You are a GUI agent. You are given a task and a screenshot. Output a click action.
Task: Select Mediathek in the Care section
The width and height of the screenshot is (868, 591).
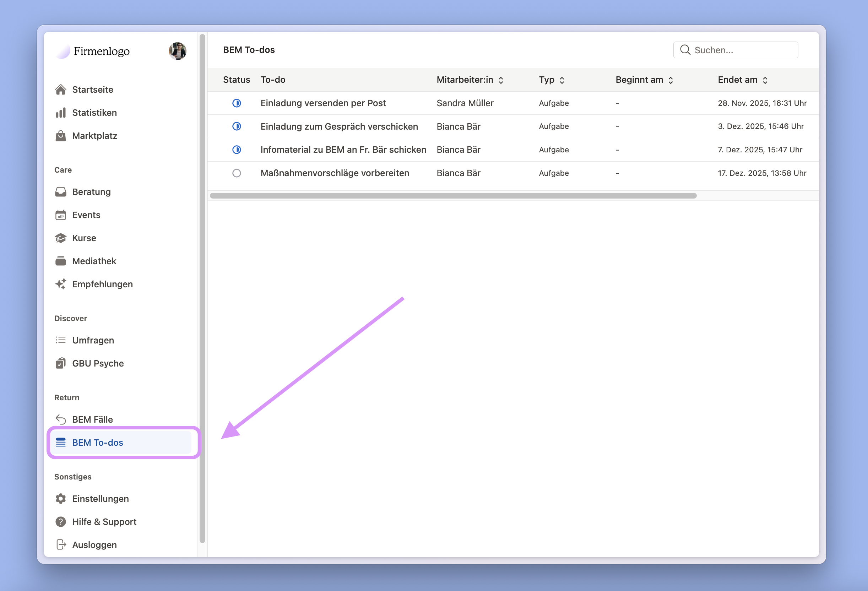(x=94, y=261)
